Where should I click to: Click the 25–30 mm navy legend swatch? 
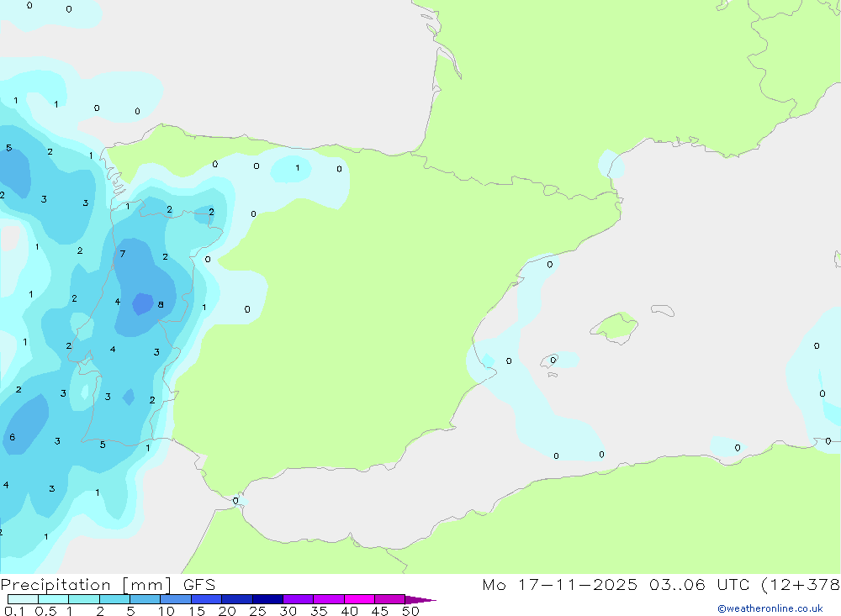[x=267, y=599]
